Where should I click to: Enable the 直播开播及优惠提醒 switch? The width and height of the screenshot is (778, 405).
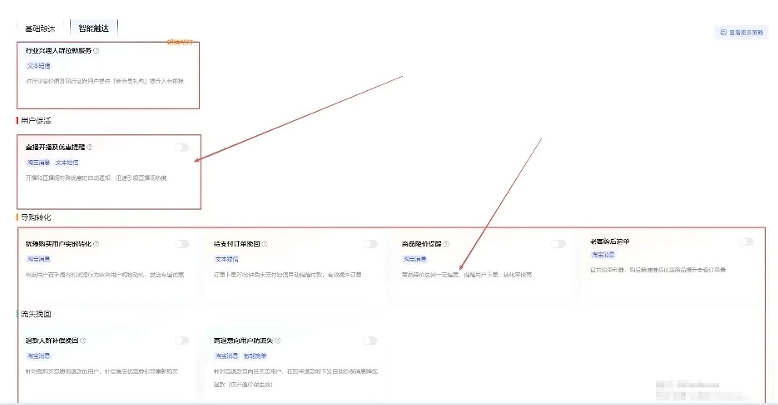pos(182,147)
